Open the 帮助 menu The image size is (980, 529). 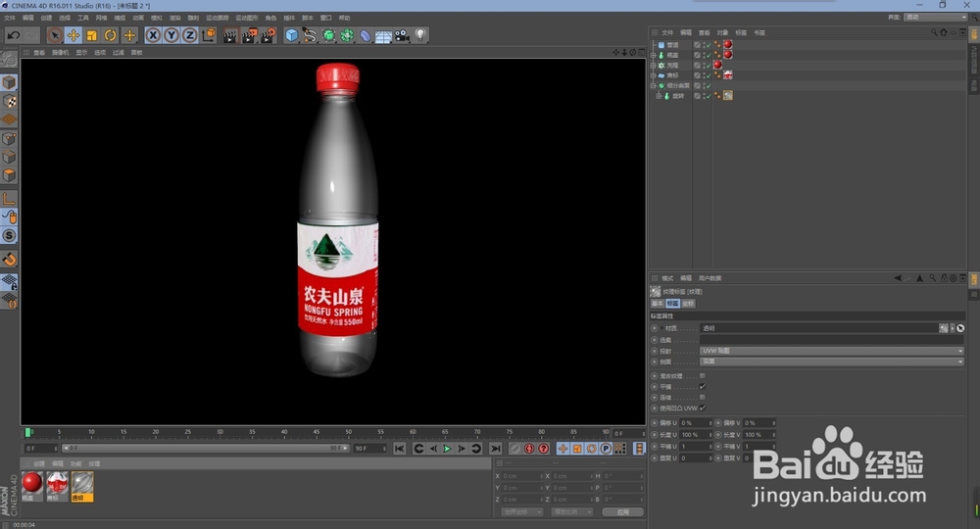click(344, 18)
